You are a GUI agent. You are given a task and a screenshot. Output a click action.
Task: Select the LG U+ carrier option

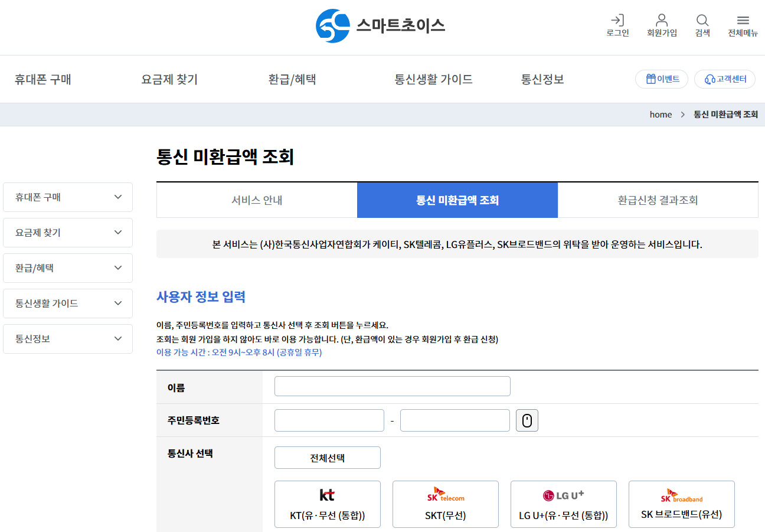563,504
